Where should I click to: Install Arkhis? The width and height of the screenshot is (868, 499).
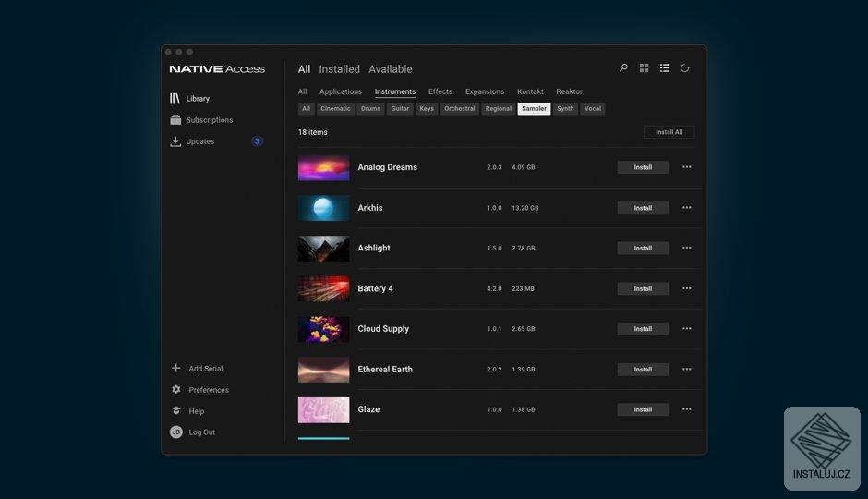tap(643, 208)
